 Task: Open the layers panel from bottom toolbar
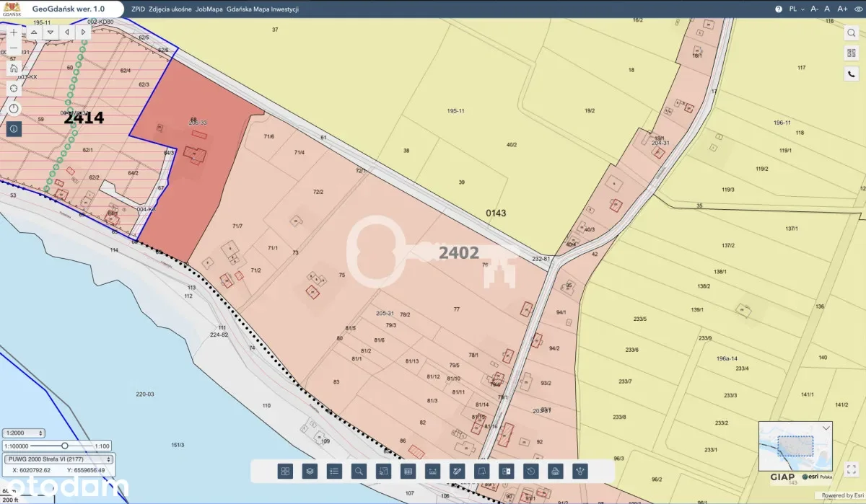pyautogui.click(x=310, y=471)
